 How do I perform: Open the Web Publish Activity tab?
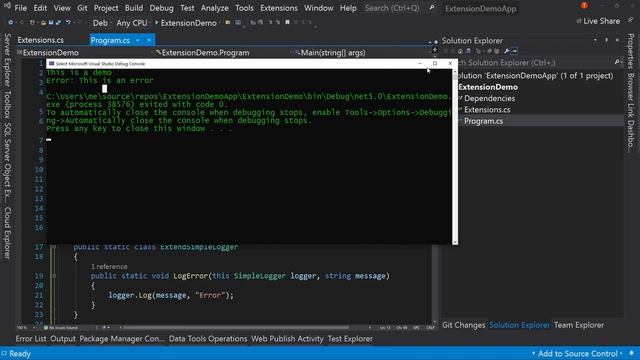(287, 339)
